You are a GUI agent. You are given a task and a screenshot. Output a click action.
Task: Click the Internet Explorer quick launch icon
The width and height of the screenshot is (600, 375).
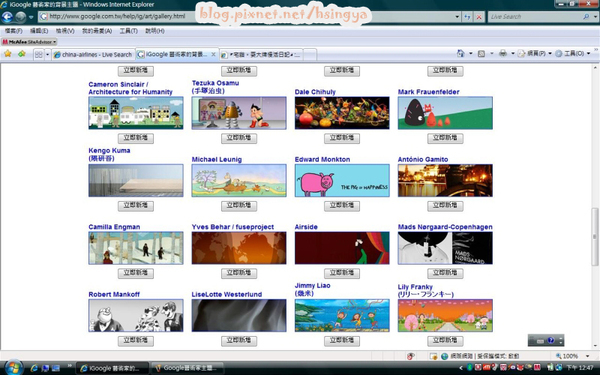34,368
